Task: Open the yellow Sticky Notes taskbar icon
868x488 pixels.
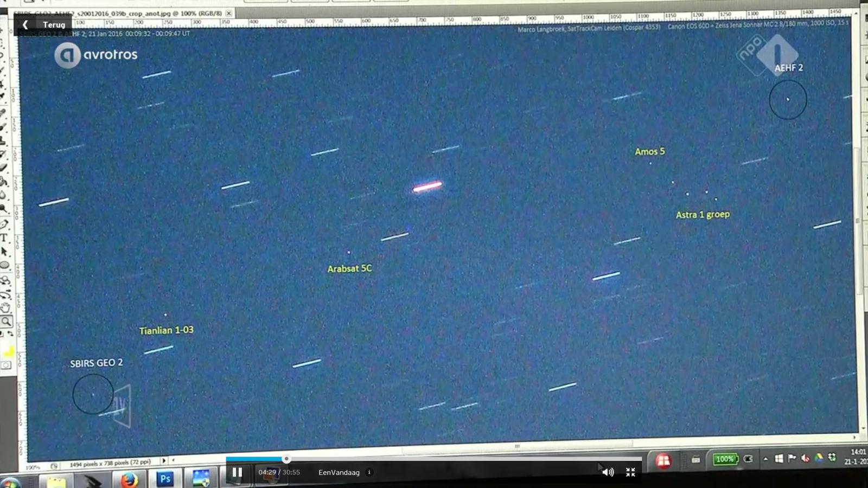Action: (56, 482)
